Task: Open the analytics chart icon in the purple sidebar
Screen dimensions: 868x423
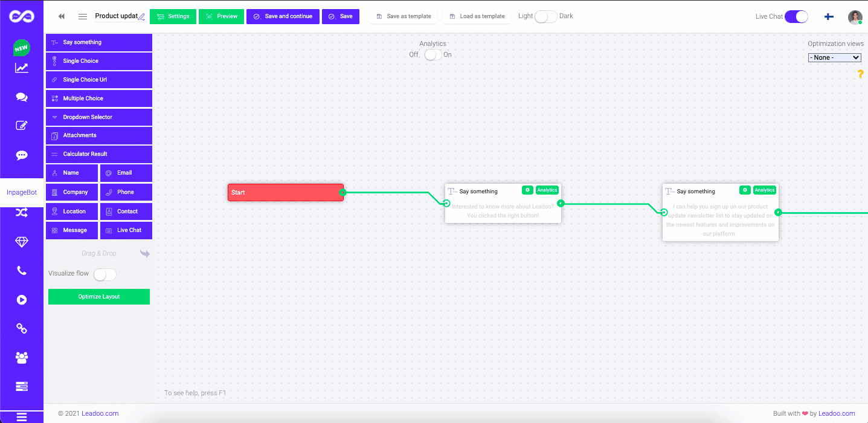Action: click(x=22, y=68)
